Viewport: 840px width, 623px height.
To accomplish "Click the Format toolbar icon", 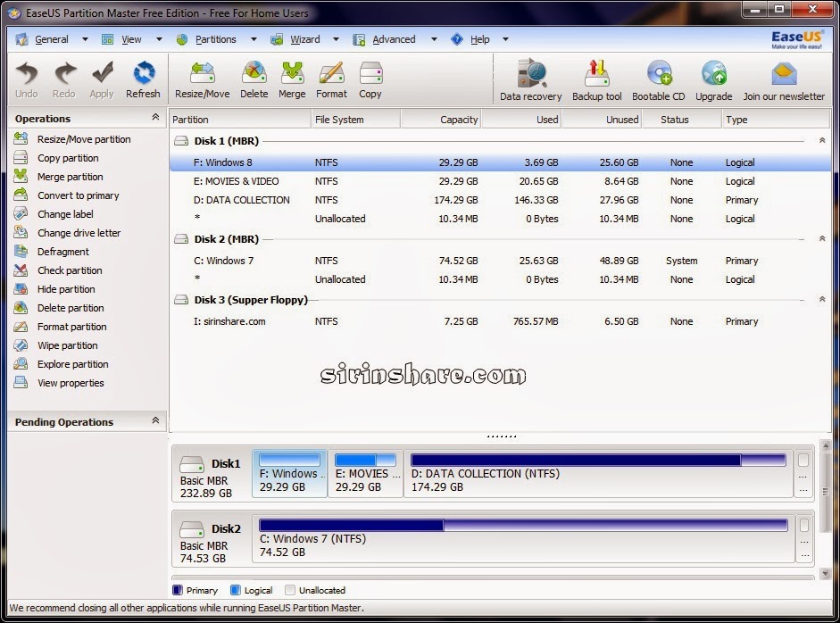I will pyautogui.click(x=331, y=73).
